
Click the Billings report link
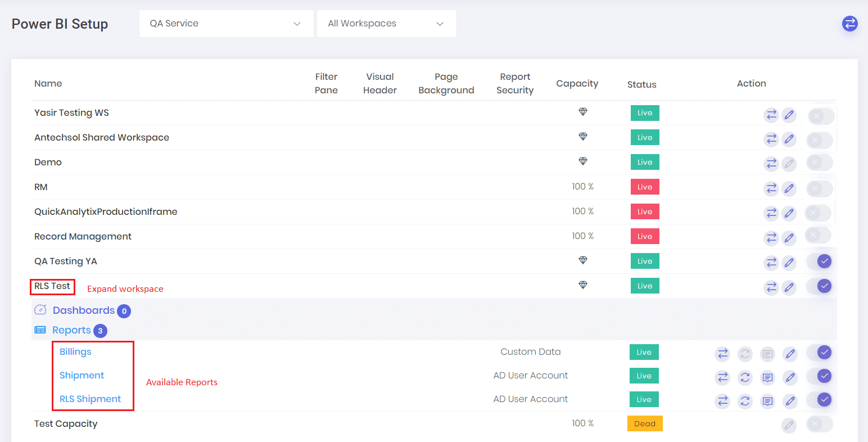point(75,351)
